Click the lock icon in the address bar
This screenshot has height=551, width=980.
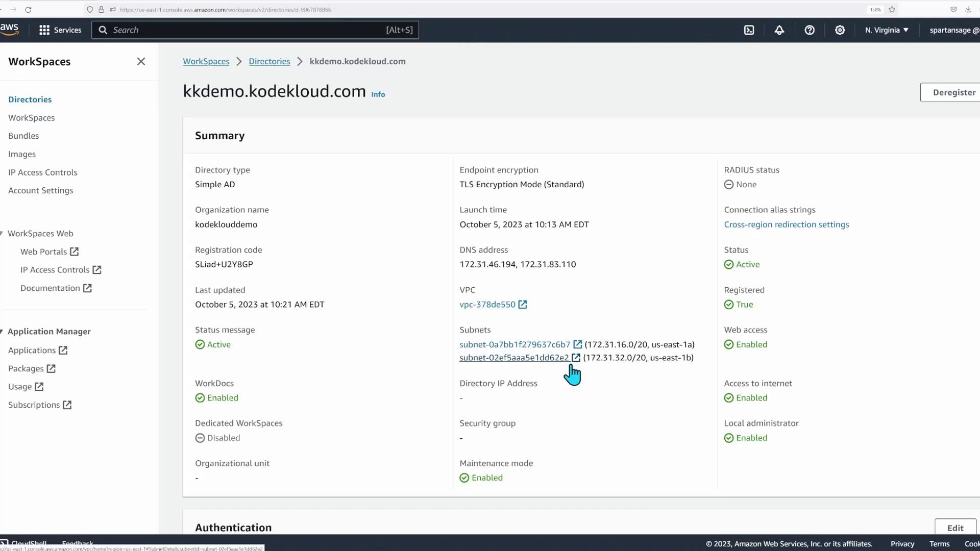tap(101, 10)
